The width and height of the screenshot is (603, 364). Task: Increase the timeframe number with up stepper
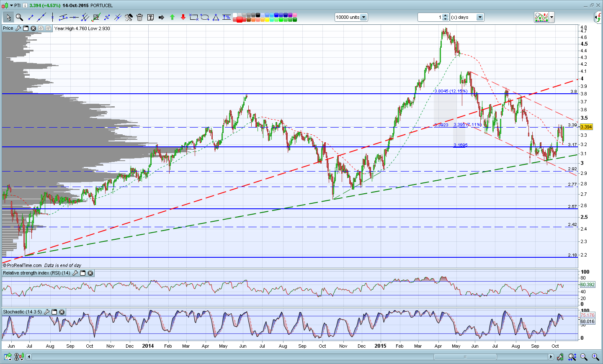coord(446,15)
